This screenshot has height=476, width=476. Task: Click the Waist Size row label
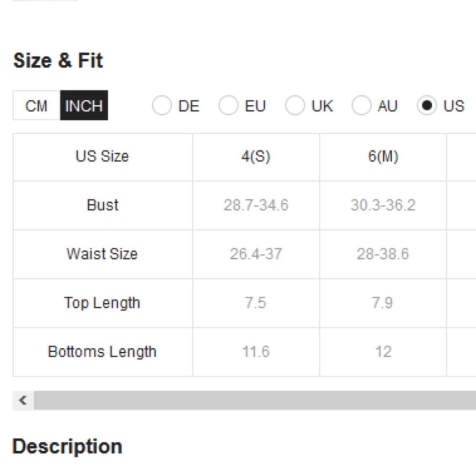[x=103, y=254]
